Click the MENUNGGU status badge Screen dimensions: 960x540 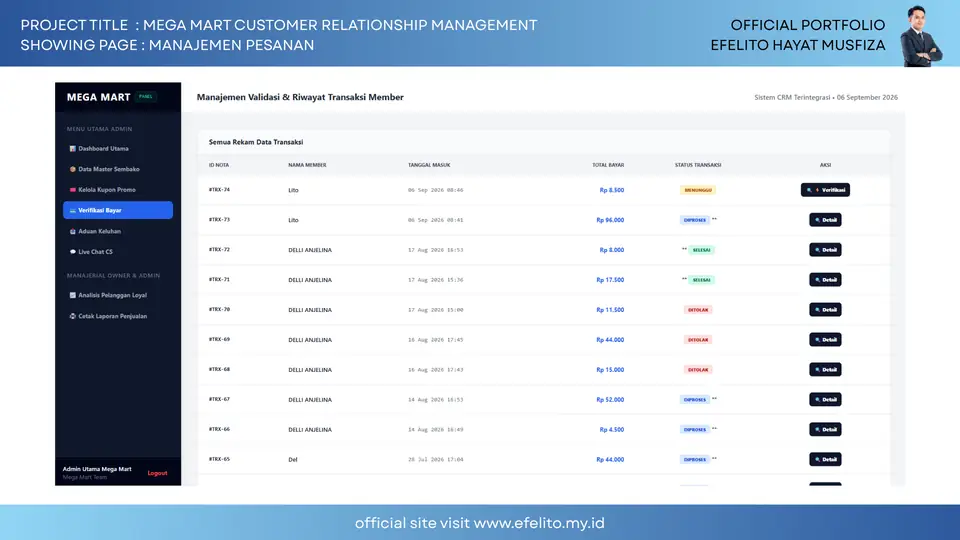(697, 190)
